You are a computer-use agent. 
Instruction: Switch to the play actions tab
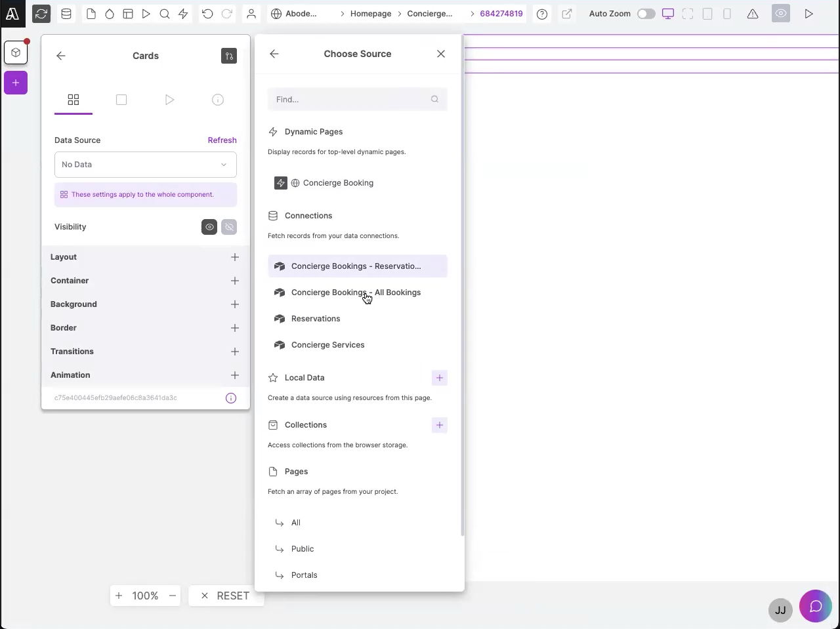pos(170,100)
